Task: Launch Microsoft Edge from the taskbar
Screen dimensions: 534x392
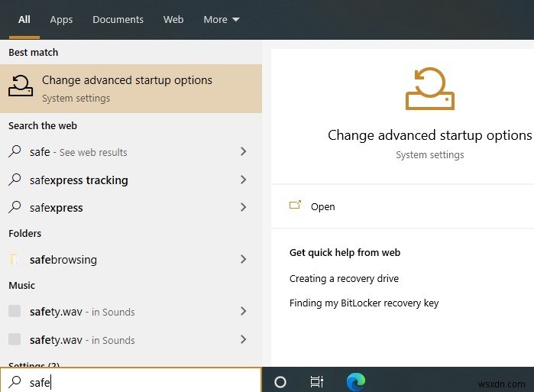Action: [x=355, y=381]
